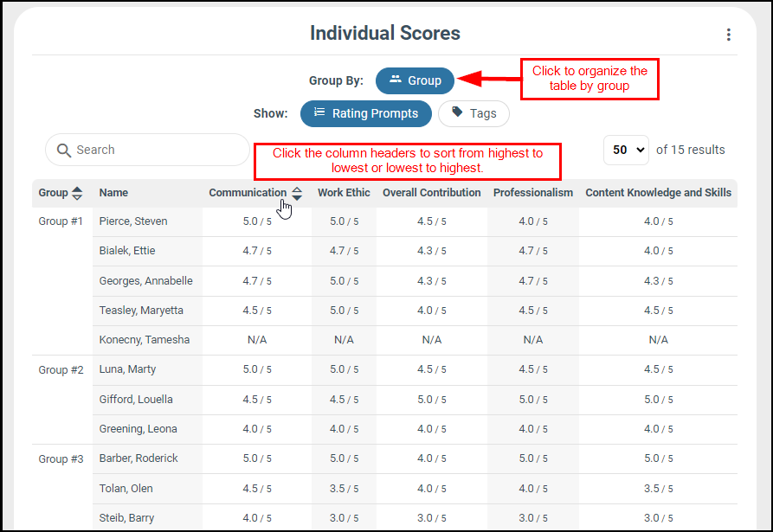The image size is (773, 532).
Task: Click Georges, Annabelle's Content Knowledge 4.3 score
Action: [x=658, y=281]
